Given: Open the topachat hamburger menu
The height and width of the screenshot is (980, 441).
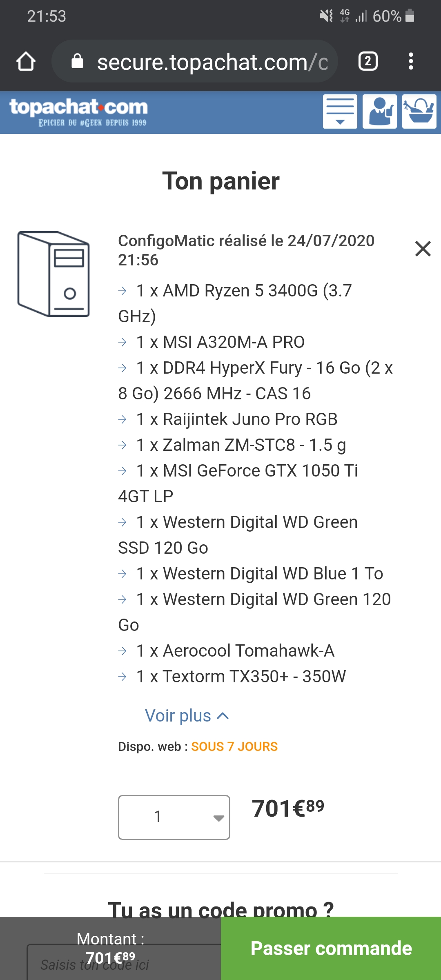Looking at the screenshot, I should [340, 111].
